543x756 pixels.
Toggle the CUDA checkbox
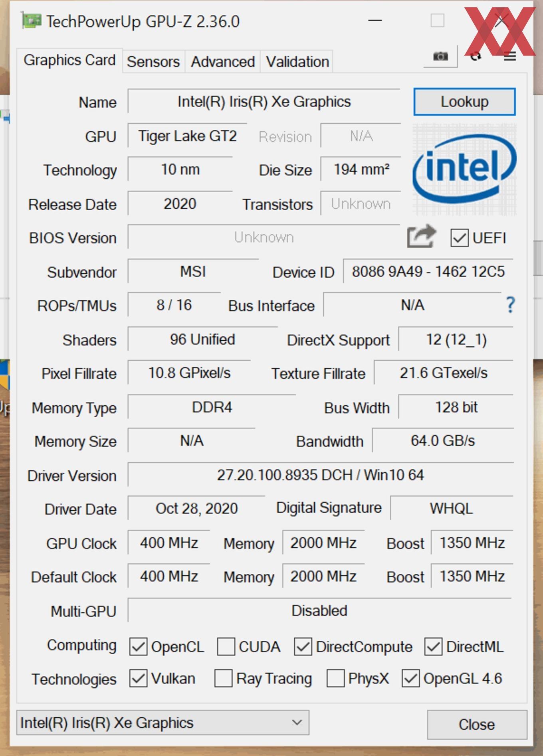[x=226, y=647]
